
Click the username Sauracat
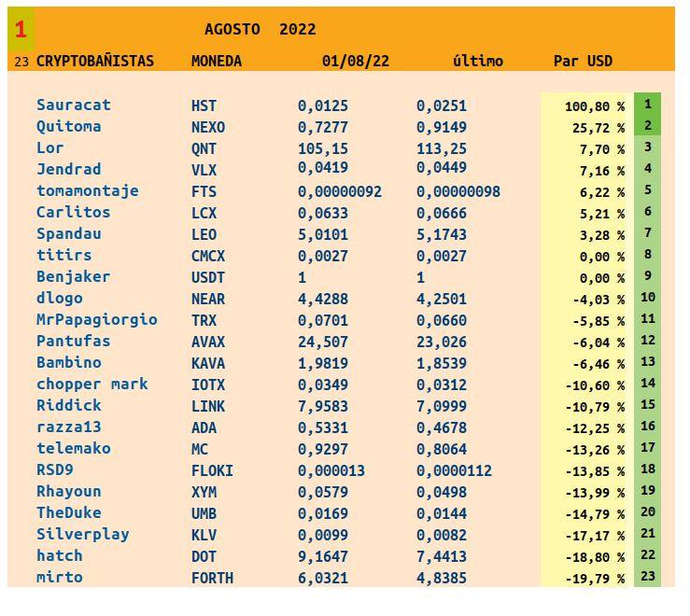(x=73, y=105)
